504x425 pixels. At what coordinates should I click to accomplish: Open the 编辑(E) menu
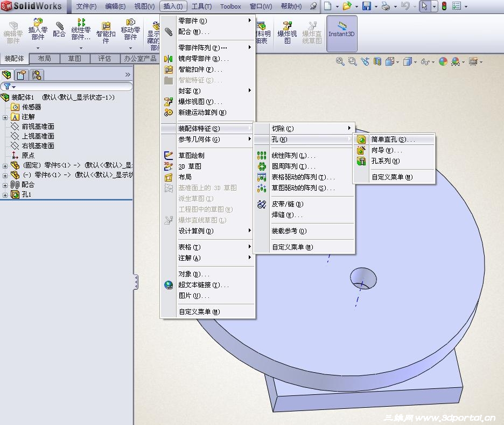pos(115,6)
